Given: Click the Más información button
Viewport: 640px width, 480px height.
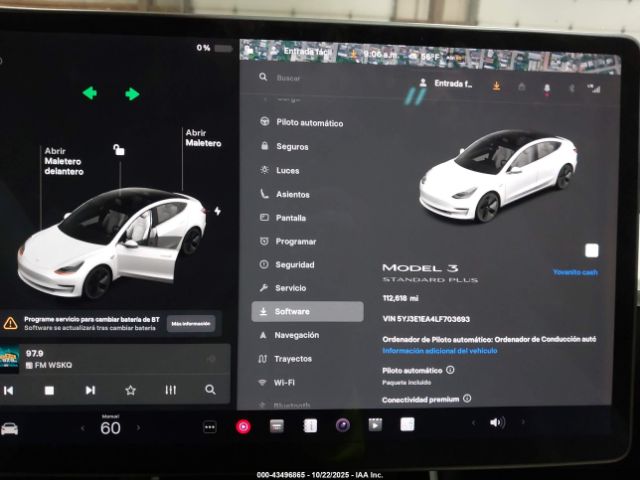Looking at the screenshot, I should pos(191,324).
